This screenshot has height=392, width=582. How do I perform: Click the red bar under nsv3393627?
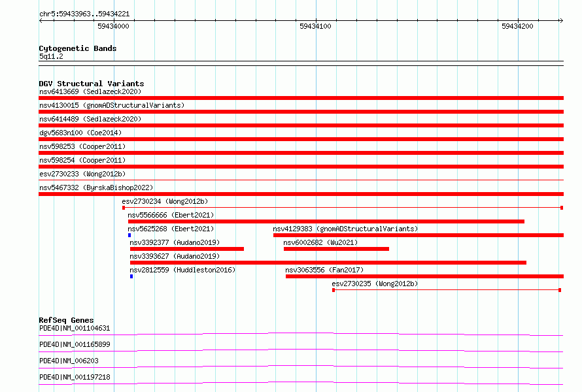pos(328,263)
